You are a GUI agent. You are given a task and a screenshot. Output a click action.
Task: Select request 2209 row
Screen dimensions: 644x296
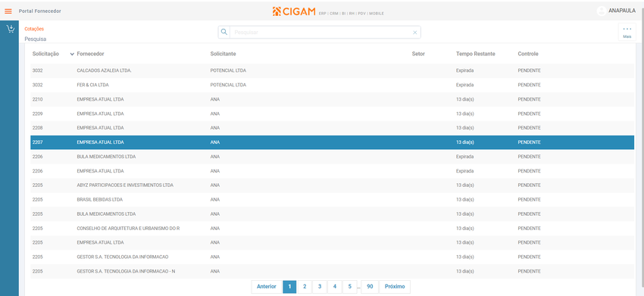pos(333,114)
